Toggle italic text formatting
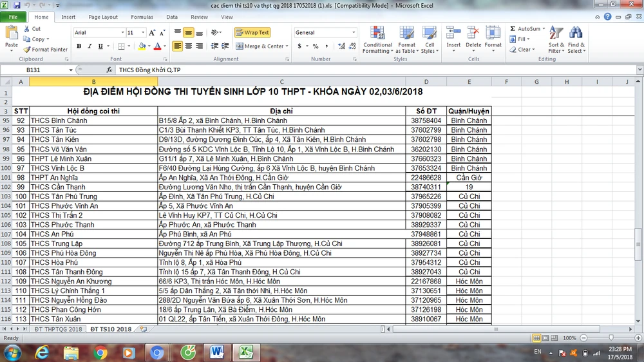The height and width of the screenshot is (362, 644). click(90, 46)
